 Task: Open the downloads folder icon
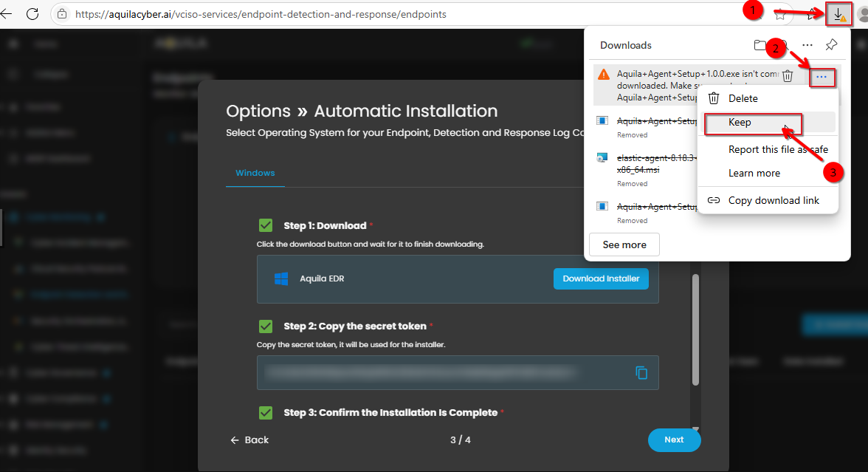(x=760, y=45)
